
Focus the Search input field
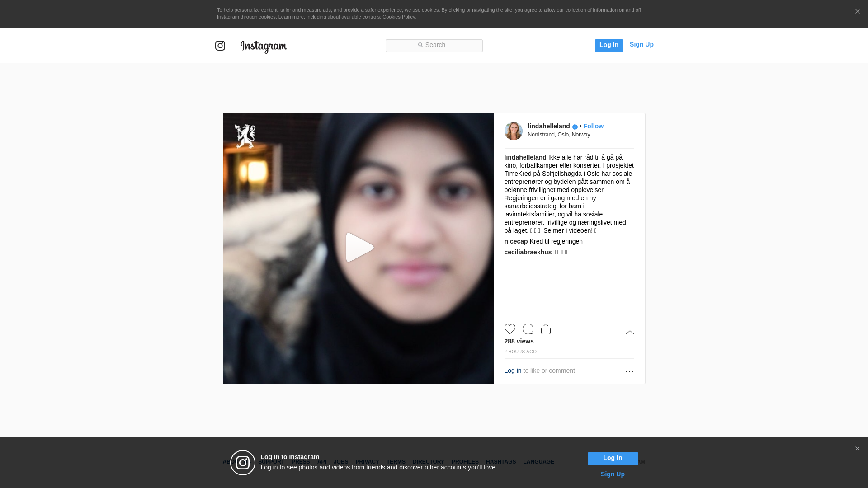pyautogui.click(x=434, y=46)
